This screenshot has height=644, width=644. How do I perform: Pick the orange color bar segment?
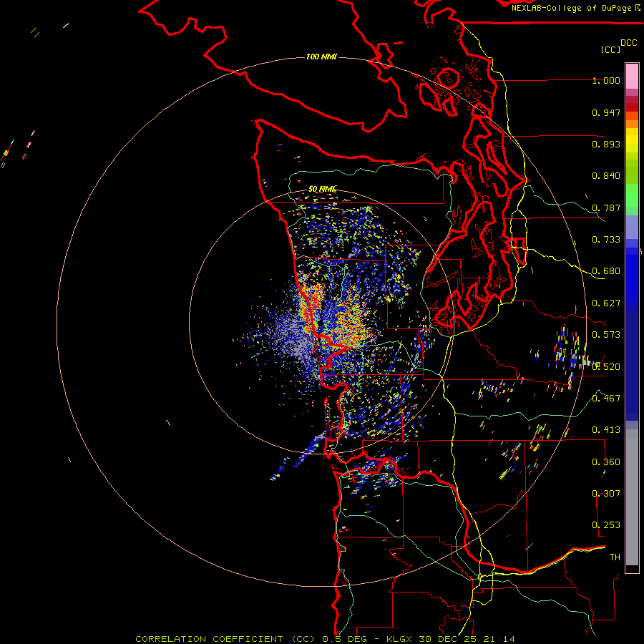[x=632, y=124]
